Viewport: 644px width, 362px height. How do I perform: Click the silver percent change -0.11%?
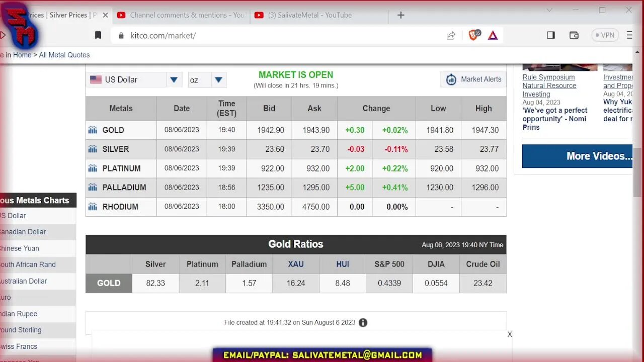396,149
